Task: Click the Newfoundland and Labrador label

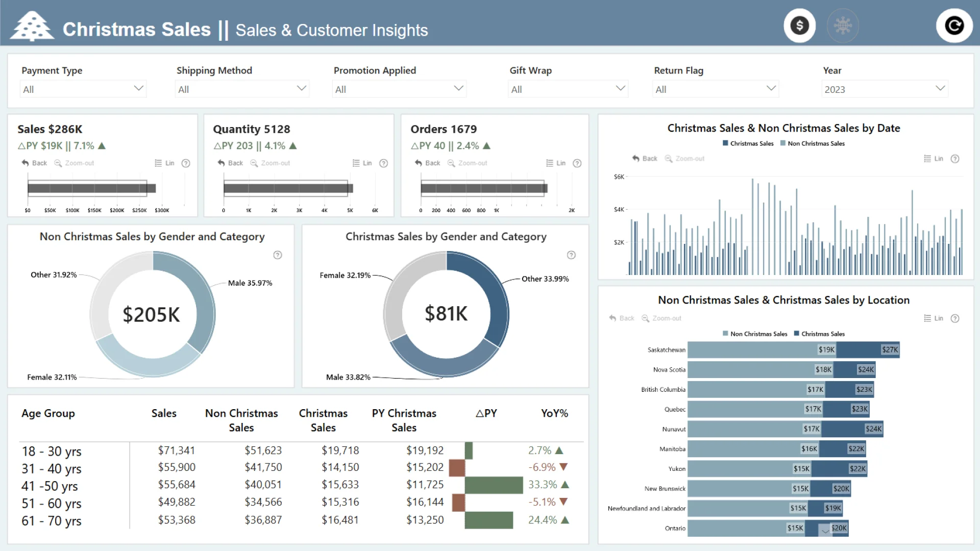Action: [x=646, y=509]
